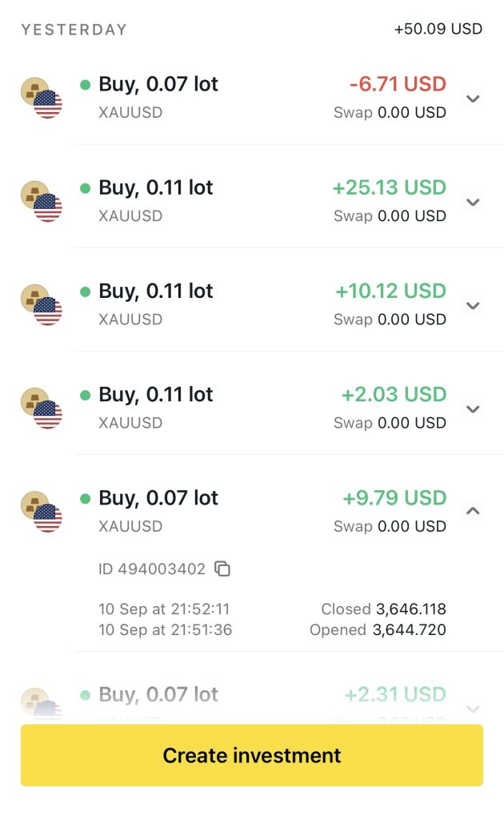Tap the YESTERDAY section header
This screenshot has height=820, width=504.
[74, 30]
